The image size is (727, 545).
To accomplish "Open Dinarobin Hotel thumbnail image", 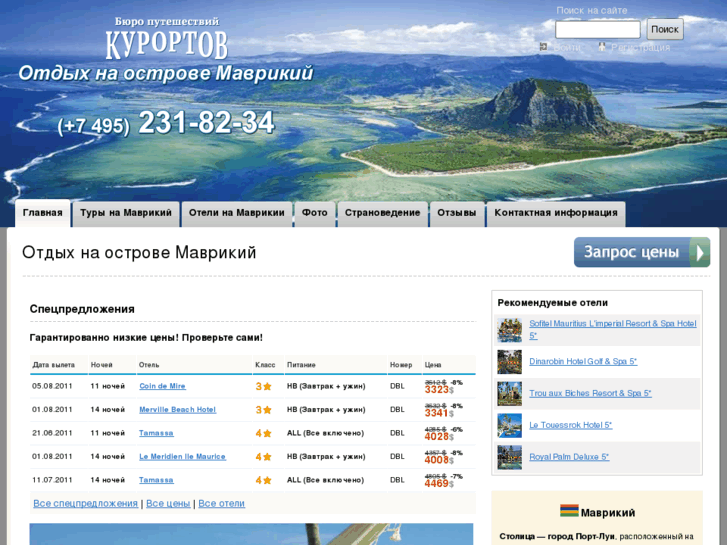I will click(x=510, y=362).
